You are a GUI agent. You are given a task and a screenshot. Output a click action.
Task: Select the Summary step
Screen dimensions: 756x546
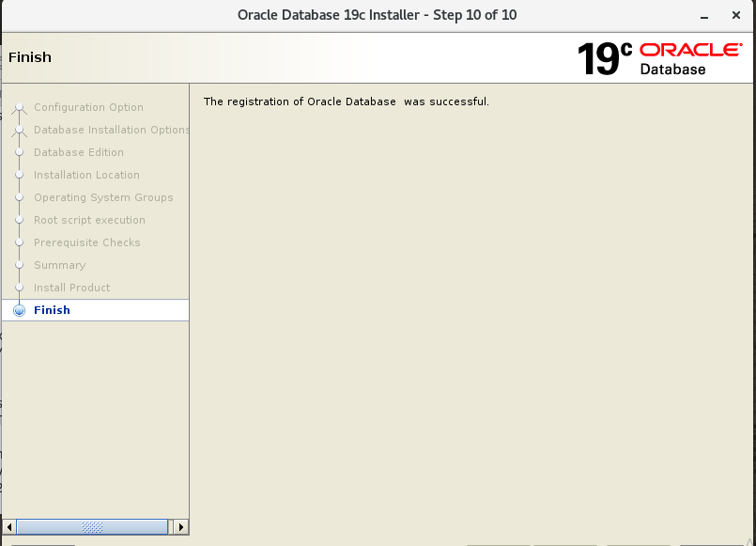tap(60, 265)
